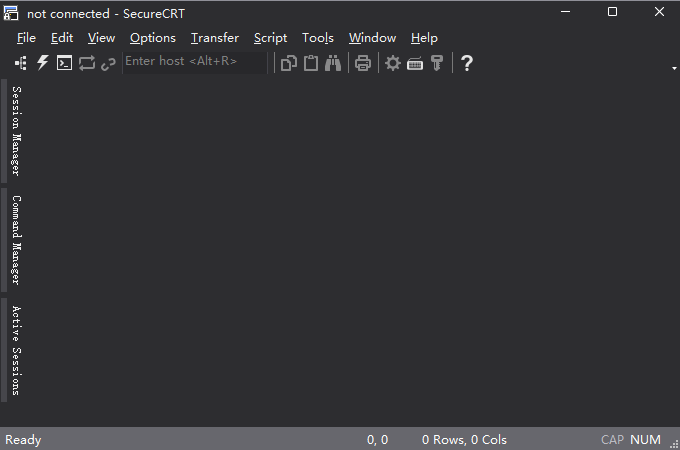
Task: Open the keymap editor keyboard icon
Action: click(x=415, y=64)
